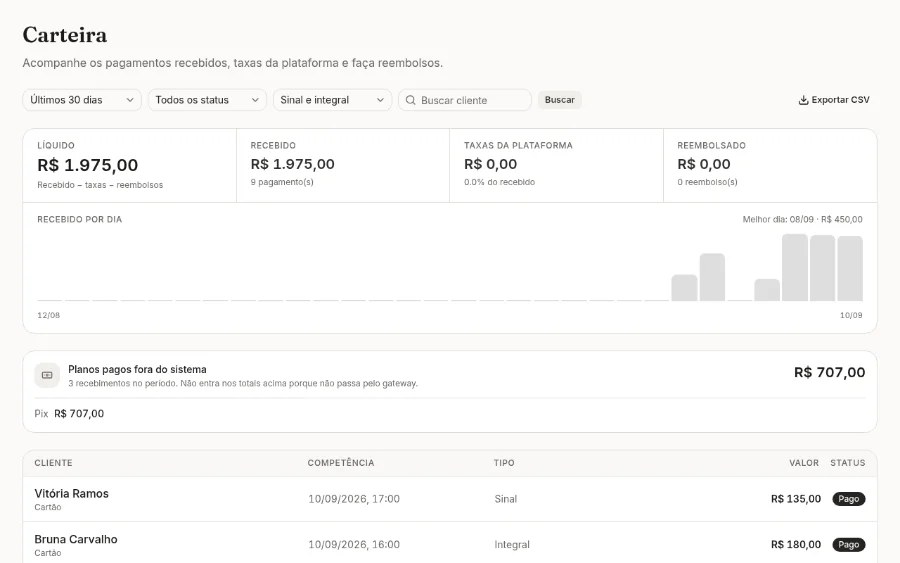Open the Vitória Ramos client row

(450, 499)
